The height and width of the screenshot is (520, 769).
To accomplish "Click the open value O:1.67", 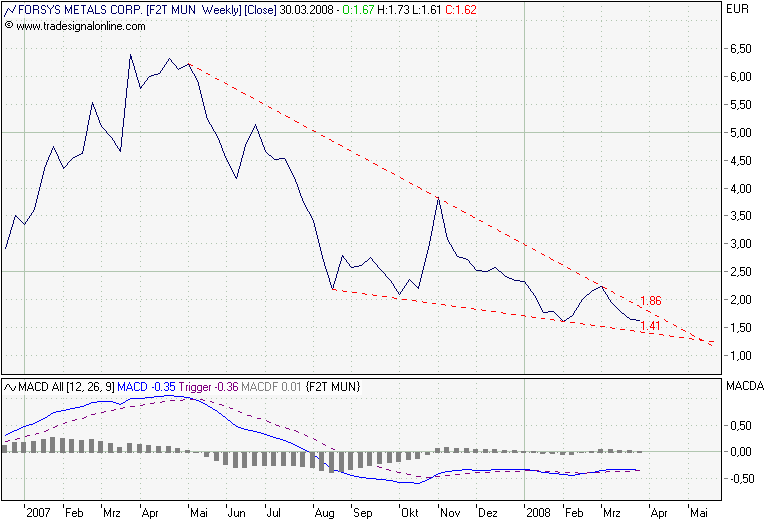I will (x=359, y=10).
